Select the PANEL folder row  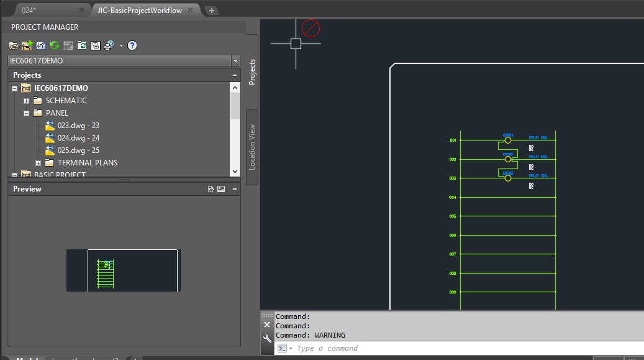(x=57, y=113)
